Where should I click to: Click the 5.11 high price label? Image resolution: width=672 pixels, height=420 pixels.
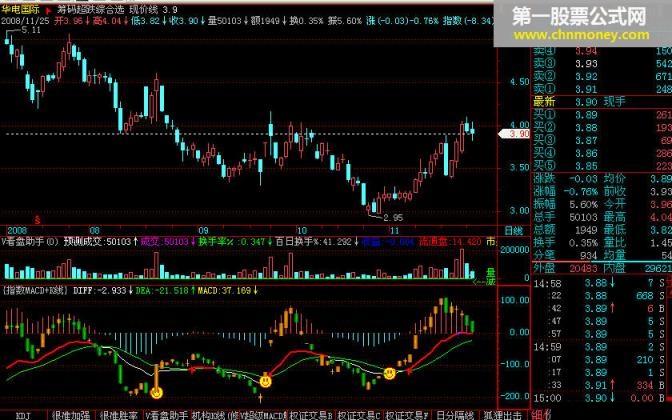30,30
